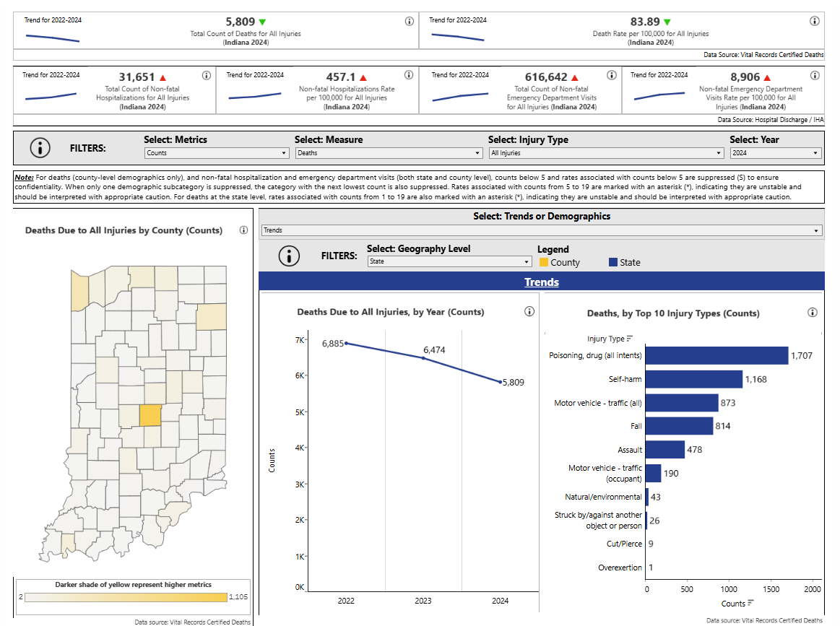
Task: Open the Select: Measure dropdown showing Deaths
Action: coord(389,153)
